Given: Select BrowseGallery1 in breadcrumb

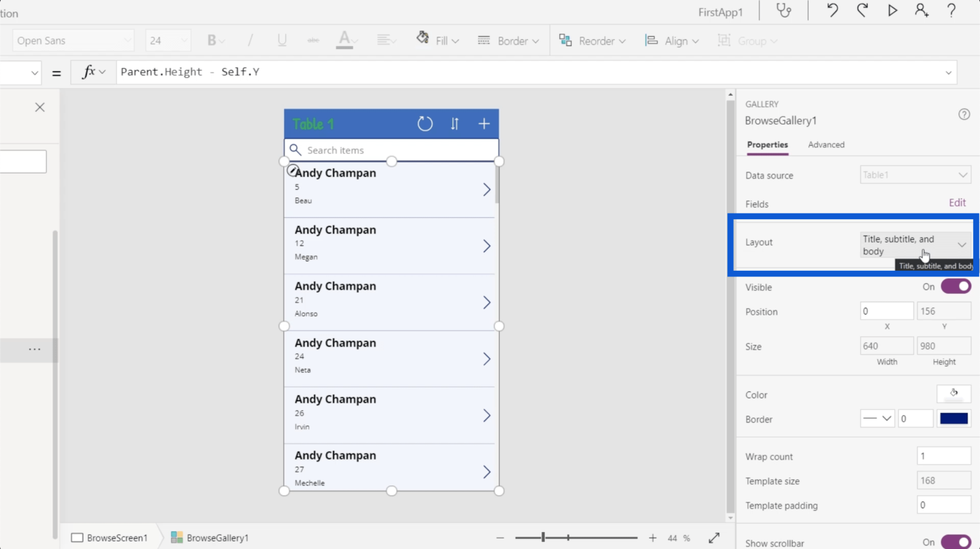Looking at the screenshot, I should [x=210, y=538].
